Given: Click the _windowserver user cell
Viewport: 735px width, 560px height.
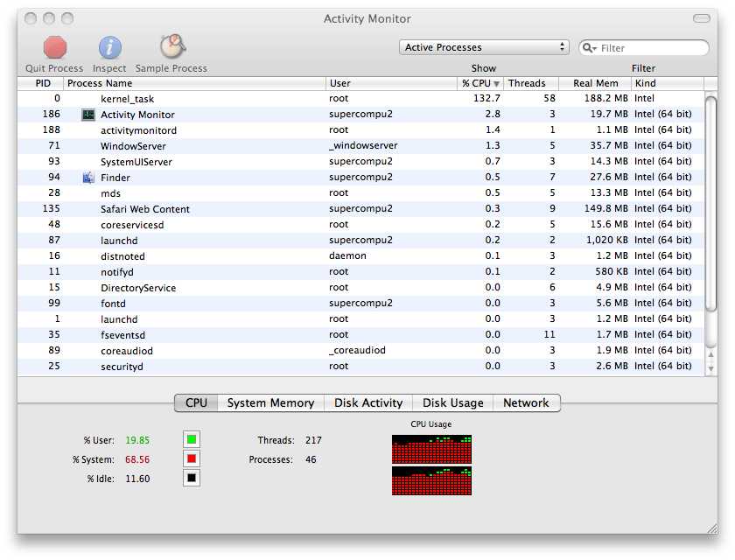Looking at the screenshot, I should [x=363, y=146].
